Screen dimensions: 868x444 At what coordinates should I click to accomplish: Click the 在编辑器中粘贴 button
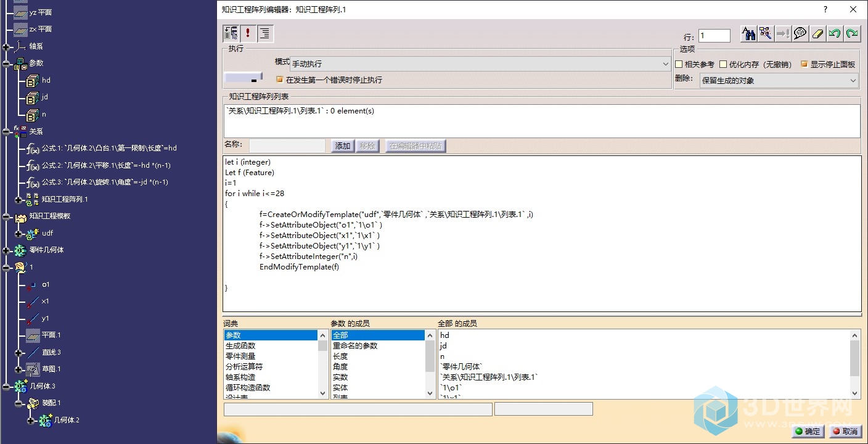click(x=416, y=146)
